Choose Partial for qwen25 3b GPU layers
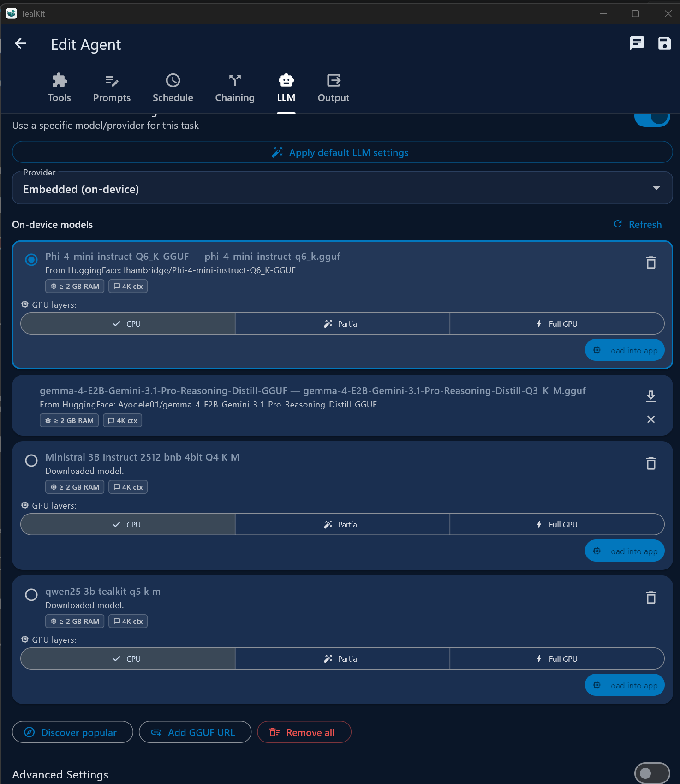This screenshot has height=784, width=680. point(342,659)
